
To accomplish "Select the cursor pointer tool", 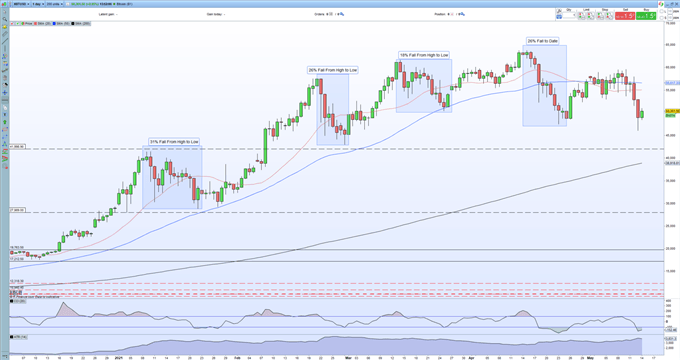I will pyautogui.click(x=5, y=12).
